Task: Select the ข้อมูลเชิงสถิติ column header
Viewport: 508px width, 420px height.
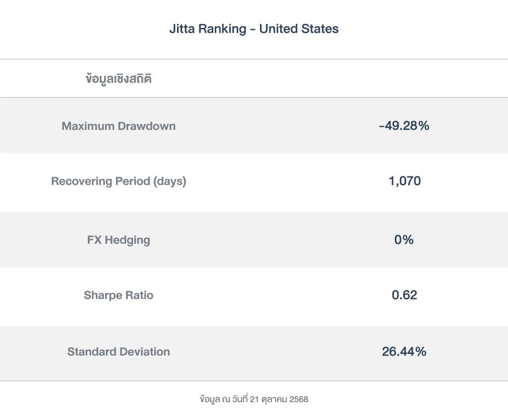Action: [119, 78]
